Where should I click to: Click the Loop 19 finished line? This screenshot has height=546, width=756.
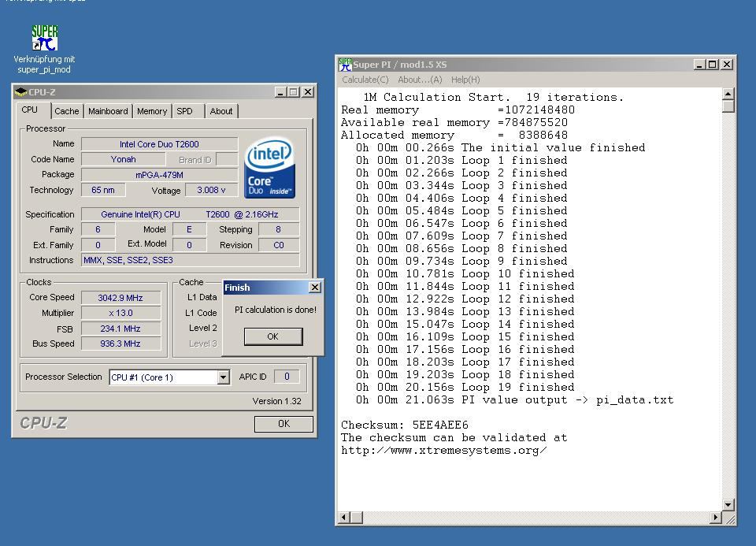465,388
